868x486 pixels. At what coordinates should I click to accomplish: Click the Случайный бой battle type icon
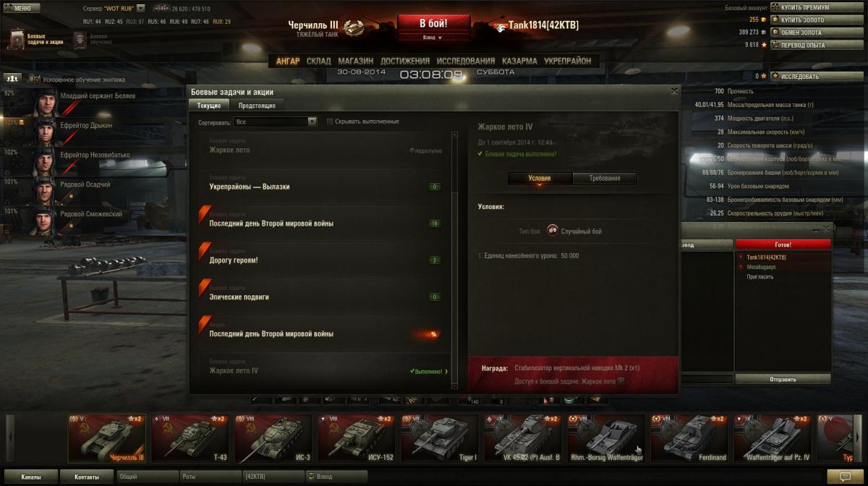click(552, 231)
